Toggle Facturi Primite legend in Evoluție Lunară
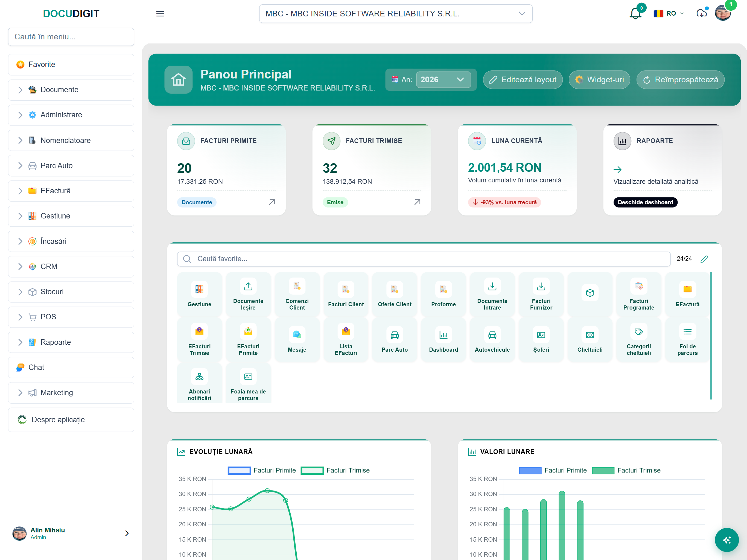The width and height of the screenshot is (747, 560). pyautogui.click(x=262, y=470)
